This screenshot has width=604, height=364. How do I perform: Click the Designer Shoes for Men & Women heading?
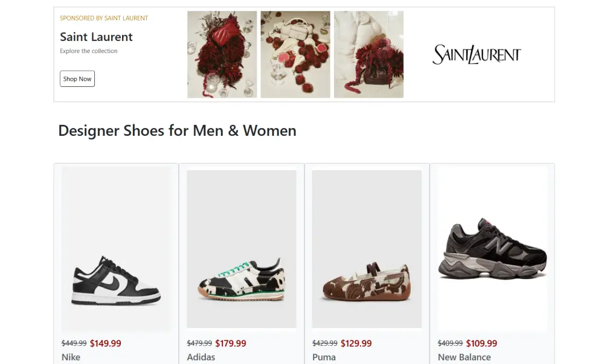177,131
